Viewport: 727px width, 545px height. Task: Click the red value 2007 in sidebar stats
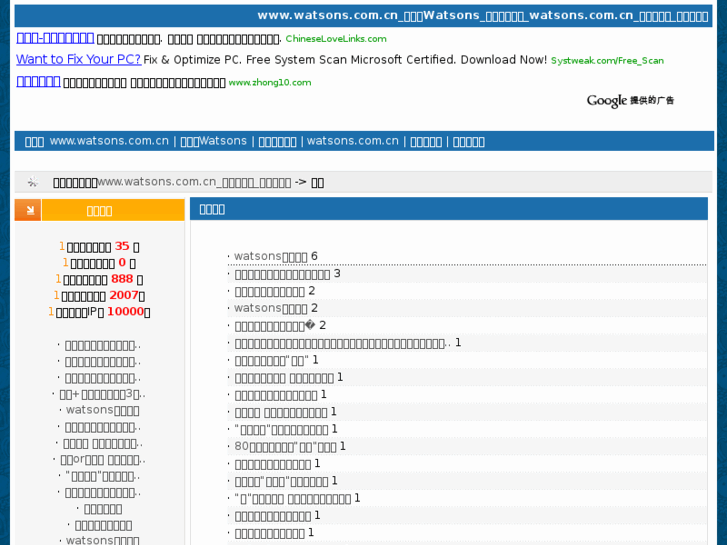(x=124, y=295)
